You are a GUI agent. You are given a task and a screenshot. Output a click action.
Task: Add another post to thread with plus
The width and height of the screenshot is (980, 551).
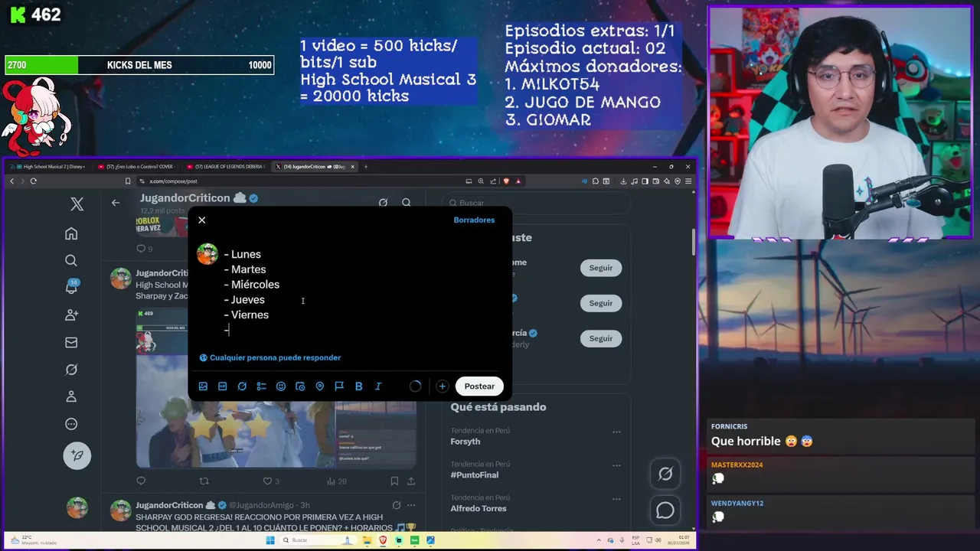(x=442, y=386)
